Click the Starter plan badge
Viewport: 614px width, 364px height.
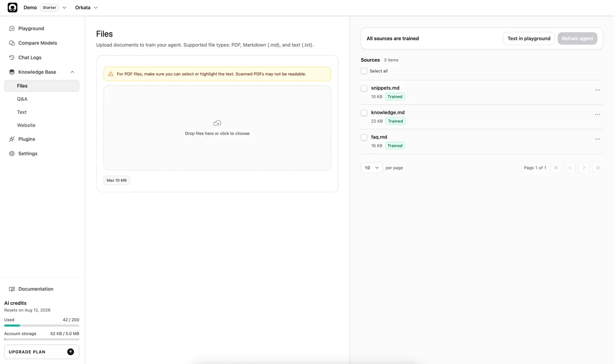click(49, 8)
